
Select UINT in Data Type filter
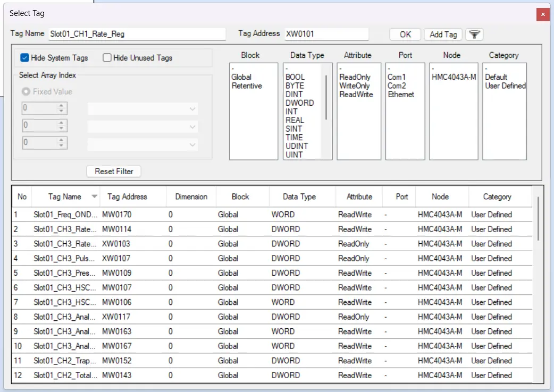pos(294,155)
